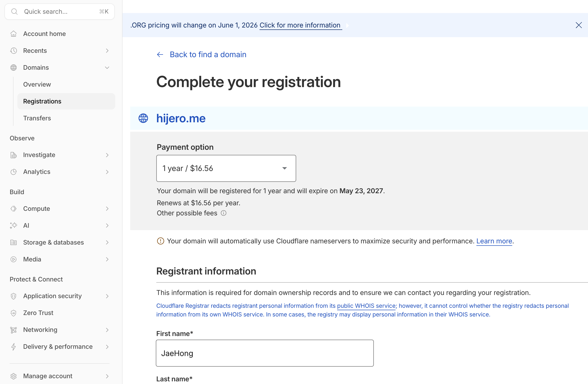
Task: Click the Compute diamond icon
Action: coord(14,209)
